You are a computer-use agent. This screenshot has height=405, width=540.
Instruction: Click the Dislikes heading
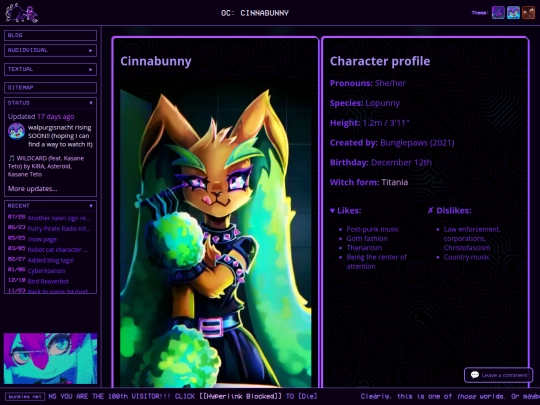pos(449,210)
